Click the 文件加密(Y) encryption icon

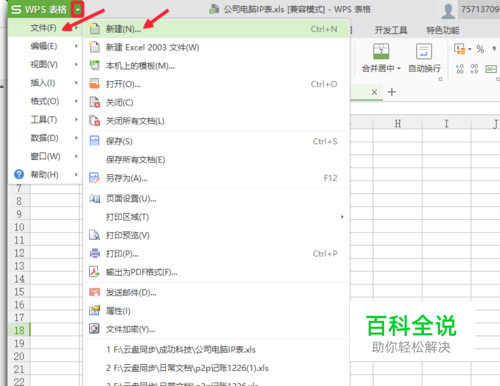pyautogui.click(x=95, y=329)
